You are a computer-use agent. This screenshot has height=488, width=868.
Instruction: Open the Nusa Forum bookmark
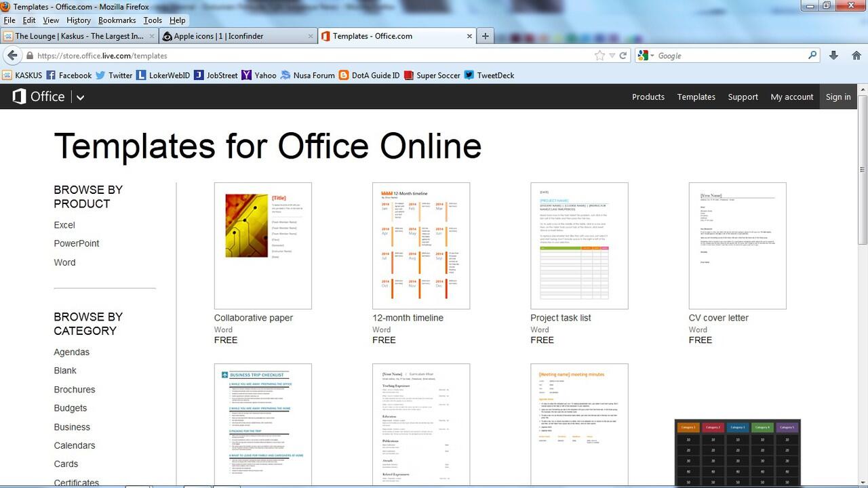tap(308, 75)
